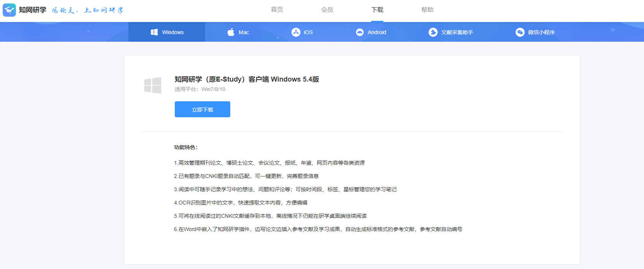Screen dimensions: 644x269
Task: Click feature line 5 about CNKI文献缓存到本地
Action: point(270,216)
